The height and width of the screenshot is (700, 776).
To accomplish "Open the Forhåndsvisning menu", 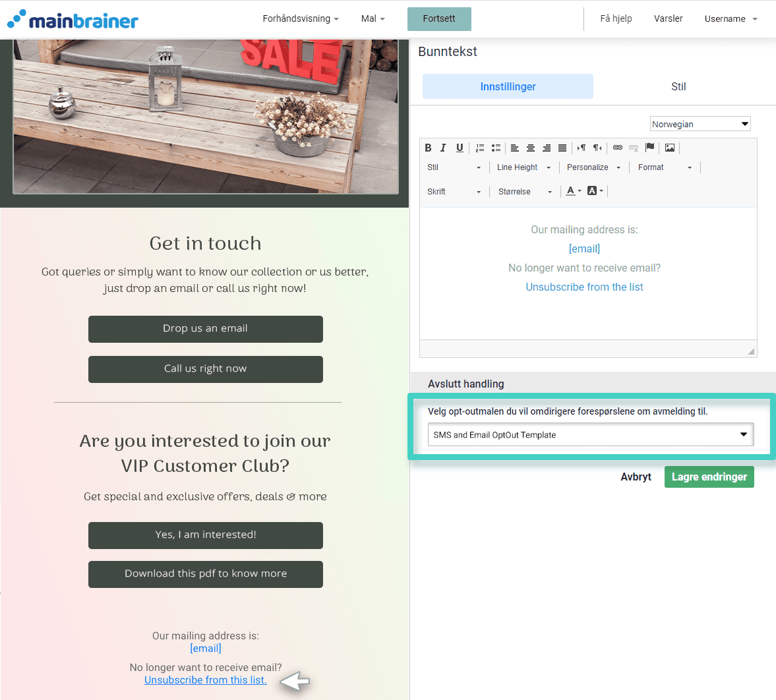I will pos(300,18).
